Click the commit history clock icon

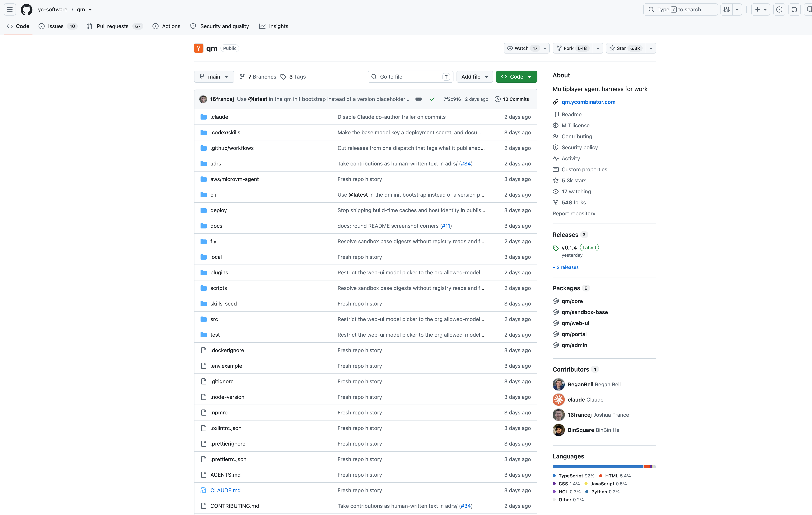(x=497, y=99)
